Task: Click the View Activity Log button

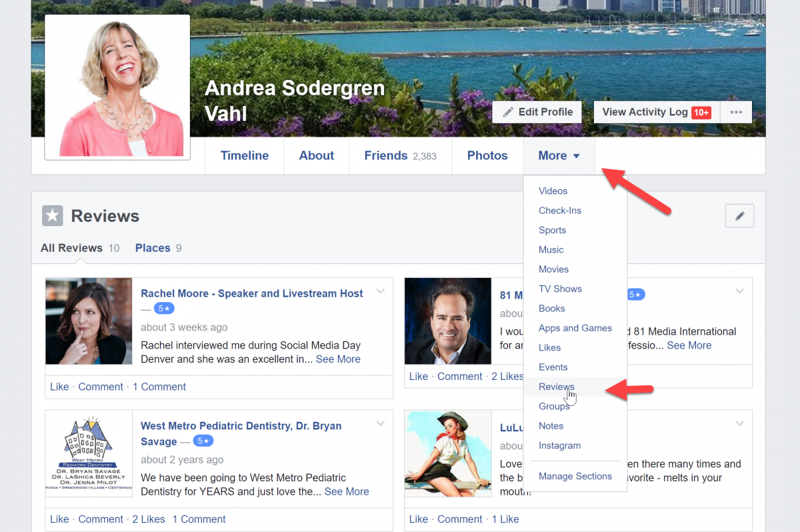Action: pyautogui.click(x=645, y=111)
